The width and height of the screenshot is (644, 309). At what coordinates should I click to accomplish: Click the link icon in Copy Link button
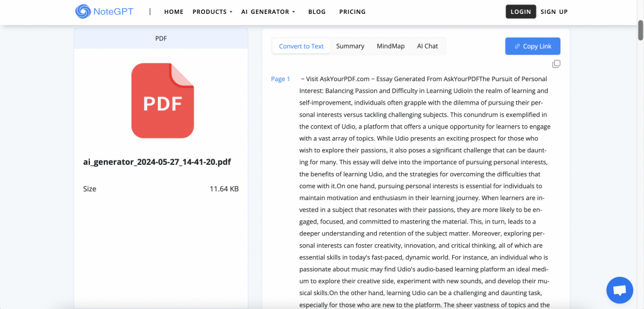tap(518, 47)
